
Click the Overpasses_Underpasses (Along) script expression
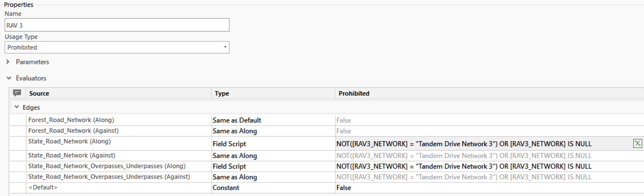point(464,166)
